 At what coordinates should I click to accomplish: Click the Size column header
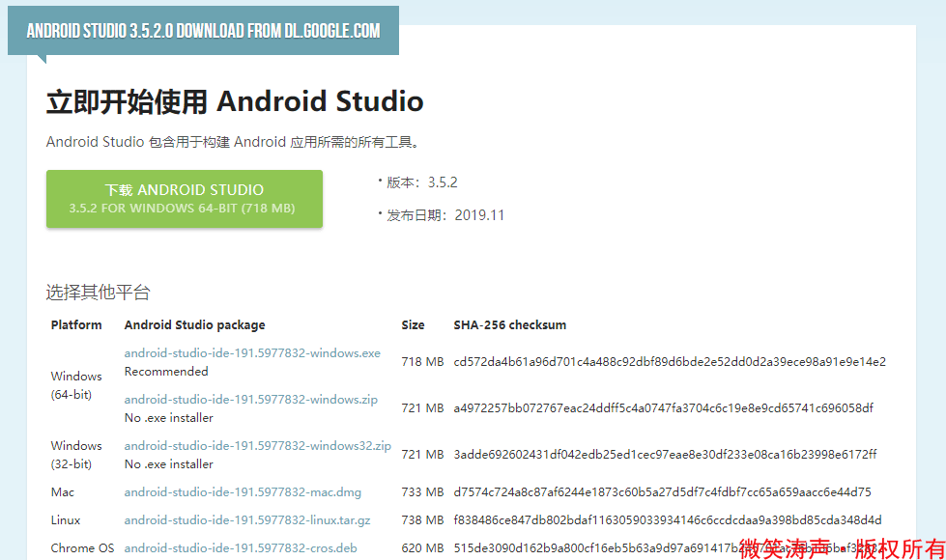(x=414, y=325)
